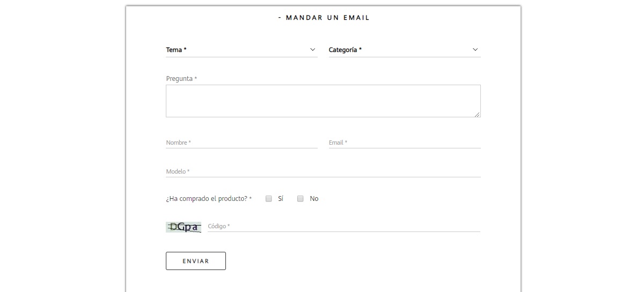Click the Tema dropdown chevron arrow
Screen dimensions: 644x292
(x=313, y=50)
